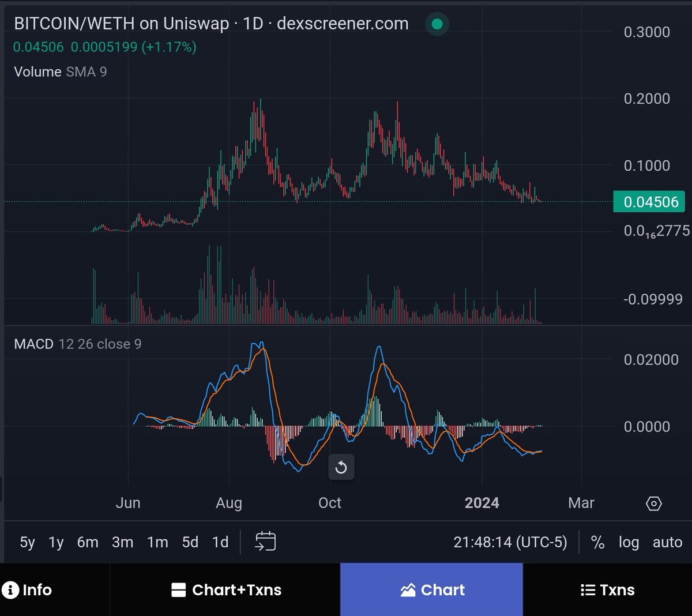Image resolution: width=692 pixels, height=616 pixels.
Task: Click the 2024 date axis label
Action: point(482,503)
